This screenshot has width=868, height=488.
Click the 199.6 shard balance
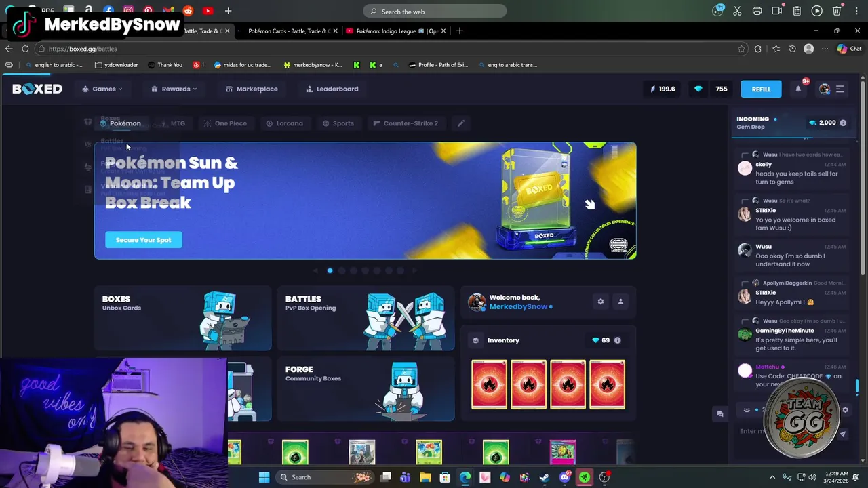coord(663,89)
